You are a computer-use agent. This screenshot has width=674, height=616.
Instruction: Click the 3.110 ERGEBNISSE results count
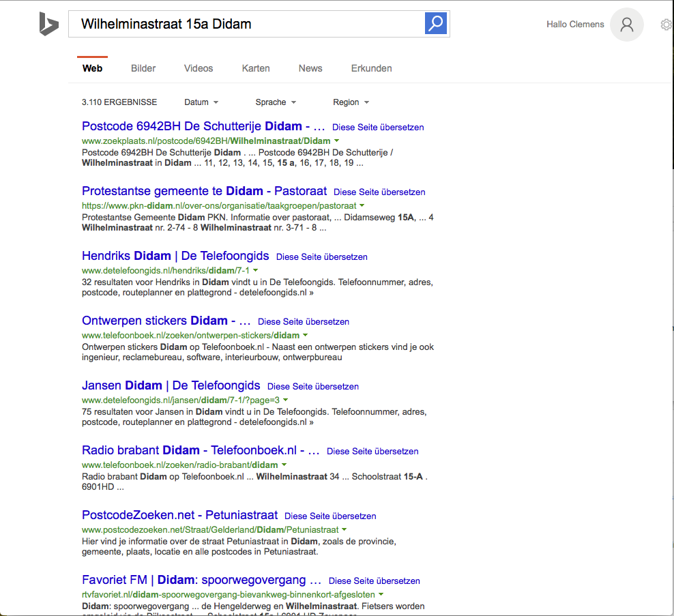[x=119, y=102]
